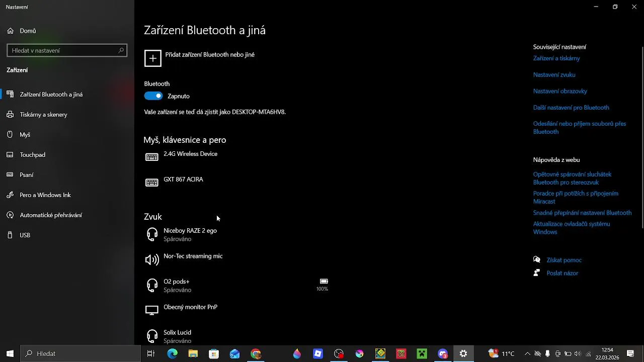Click the USB icon in the sidebar
Viewport: 644px width, 362px height.
click(x=10, y=235)
